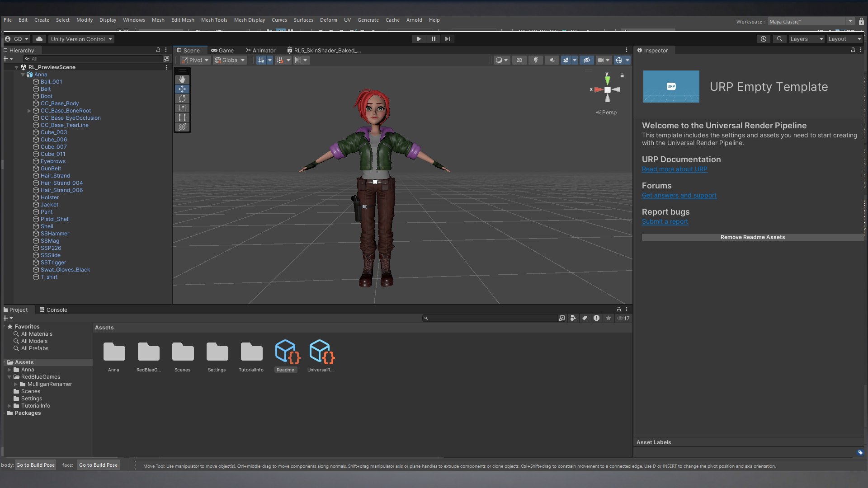
Task: Open the Arnold menu
Action: [414, 20]
